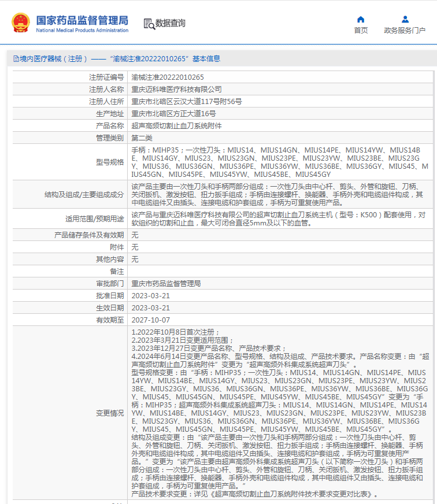Image resolution: width=437 pixels, height=504 pixels.
Task: Click the 变更情况 row label
Action: (x=110, y=413)
